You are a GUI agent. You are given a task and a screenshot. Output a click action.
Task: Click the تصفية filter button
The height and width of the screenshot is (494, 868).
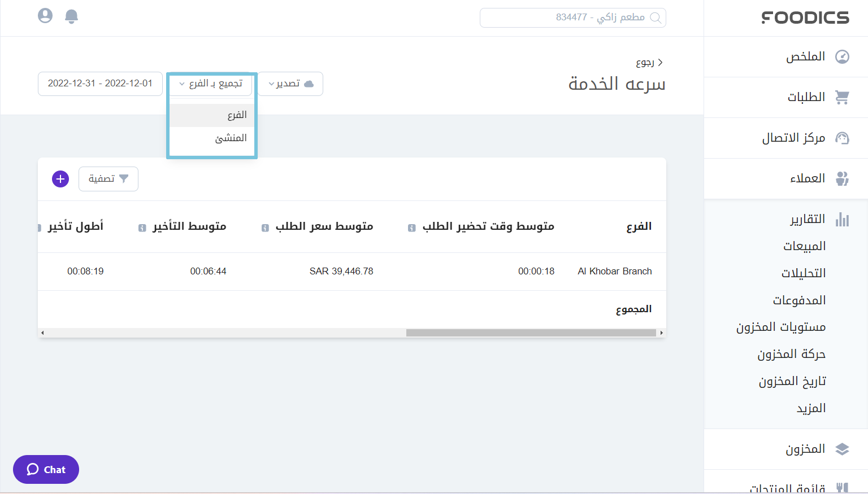[x=108, y=178]
